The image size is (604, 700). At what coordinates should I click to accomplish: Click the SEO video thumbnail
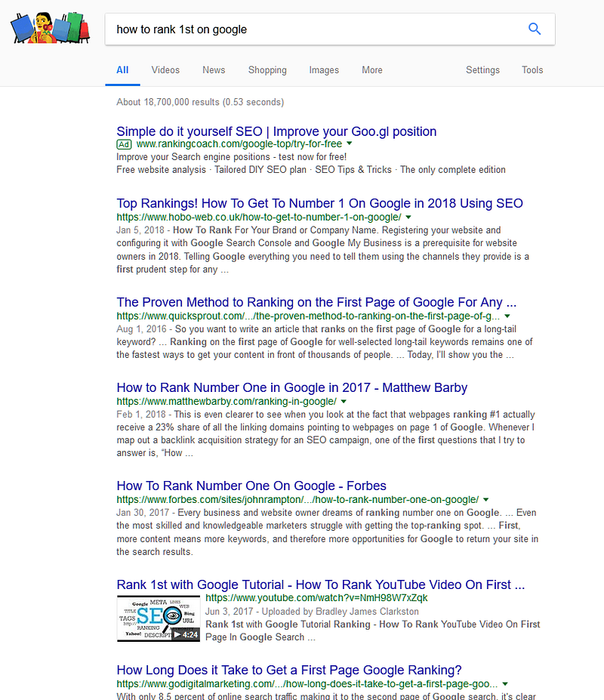click(x=159, y=618)
